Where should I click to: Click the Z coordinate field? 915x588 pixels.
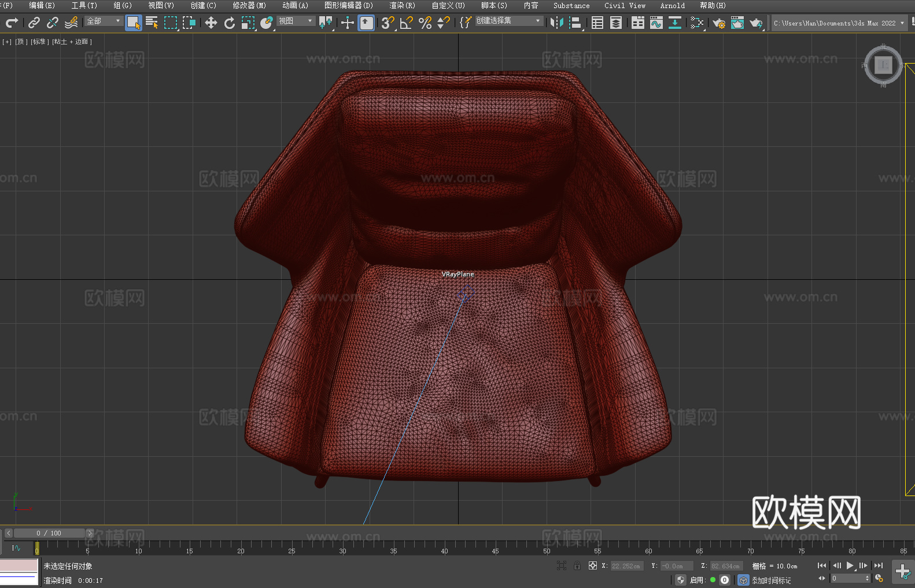(x=726, y=566)
